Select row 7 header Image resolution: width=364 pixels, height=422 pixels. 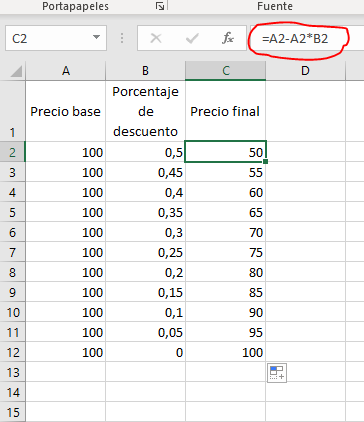(13, 252)
